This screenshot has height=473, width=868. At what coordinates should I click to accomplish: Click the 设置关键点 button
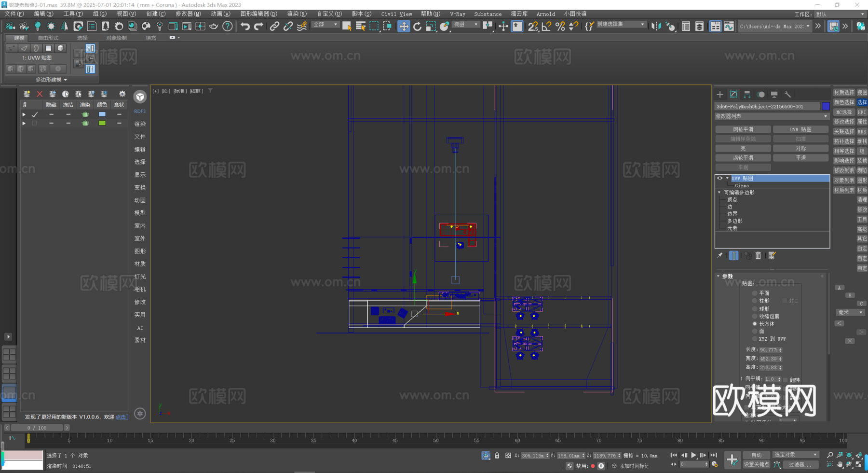(756, 464)
